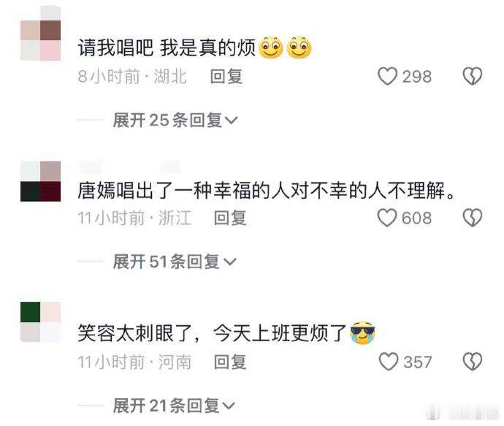Screen dimensions: 504x426
Task: Open the first commenter's avatar
Action: click(x=40, y=34)
